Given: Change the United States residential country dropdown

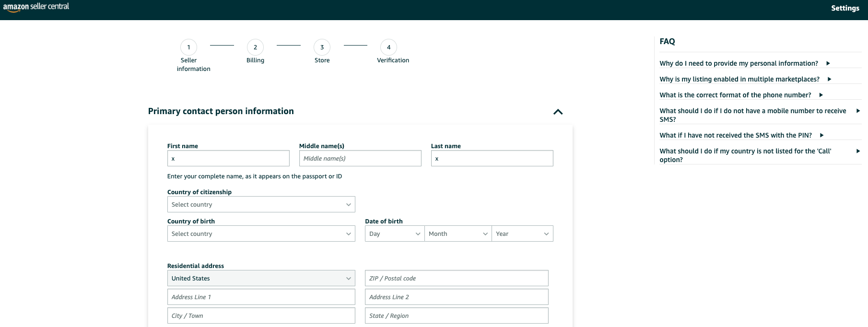Looking at the screenshot, I should click(x=261, y=278).
